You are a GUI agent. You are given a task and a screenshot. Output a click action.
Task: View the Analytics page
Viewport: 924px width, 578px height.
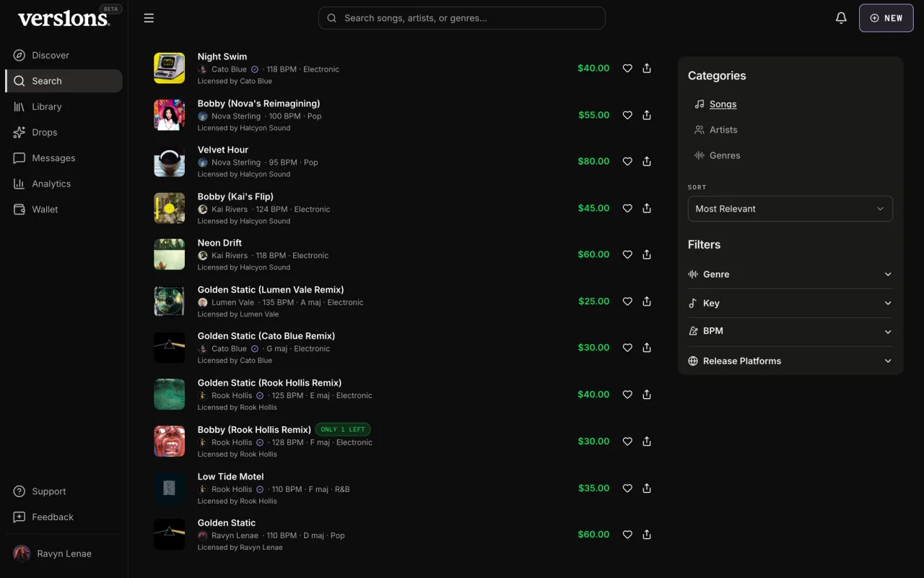64,184
